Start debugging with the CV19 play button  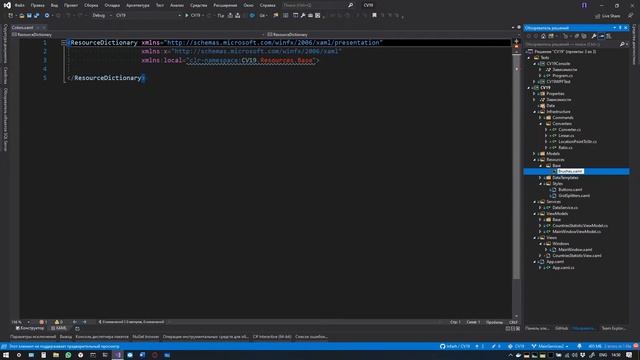[193, 16]
